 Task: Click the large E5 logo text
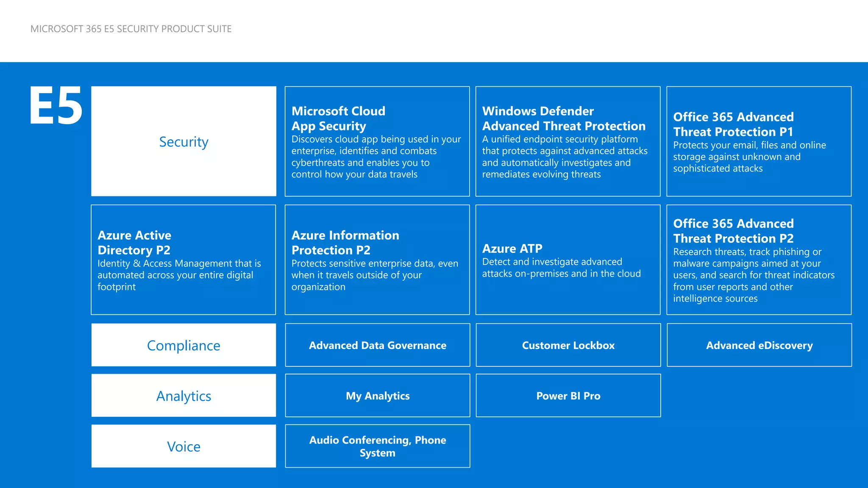click(56, 105)
